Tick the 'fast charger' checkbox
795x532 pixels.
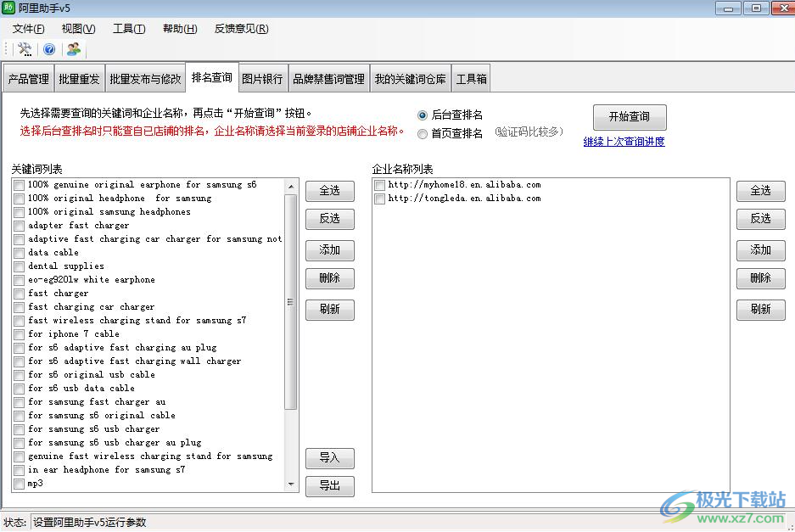20,294
